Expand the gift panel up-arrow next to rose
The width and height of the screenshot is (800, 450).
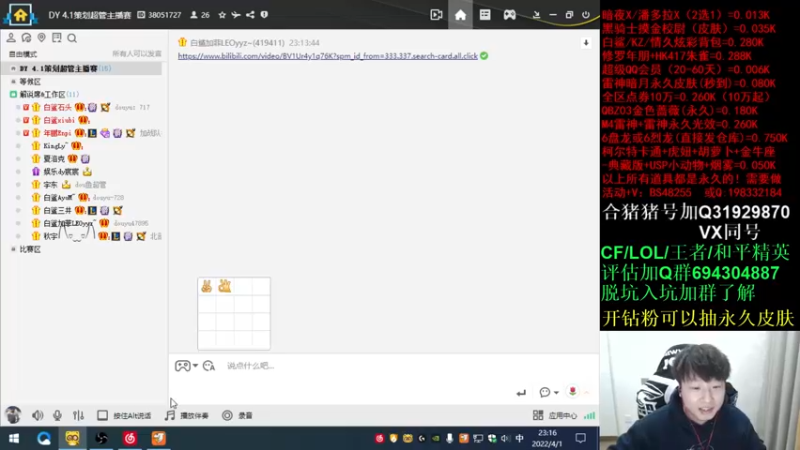coord(586,392)
